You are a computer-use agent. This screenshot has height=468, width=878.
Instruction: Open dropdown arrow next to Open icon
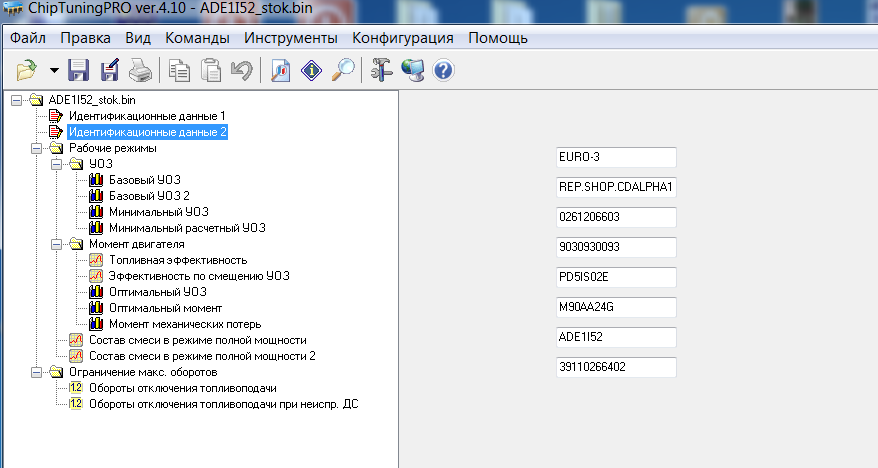pyautogui.click(x=54, y=71)
